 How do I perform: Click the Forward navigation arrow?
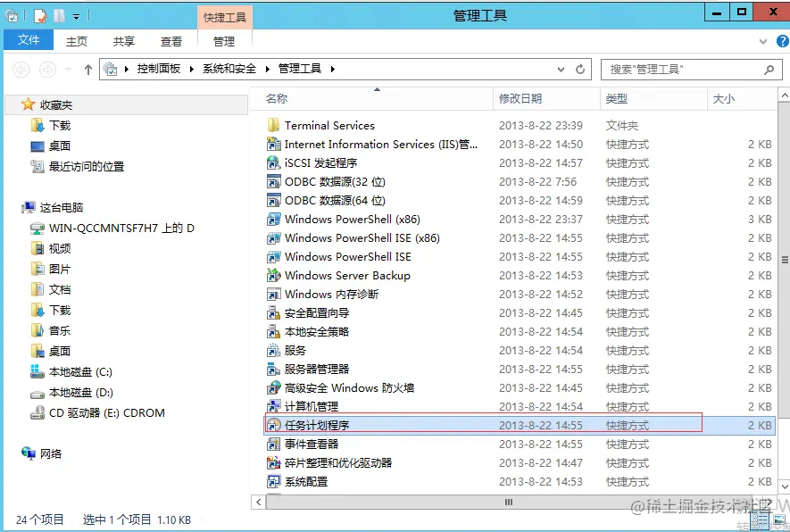click(47, 69)
